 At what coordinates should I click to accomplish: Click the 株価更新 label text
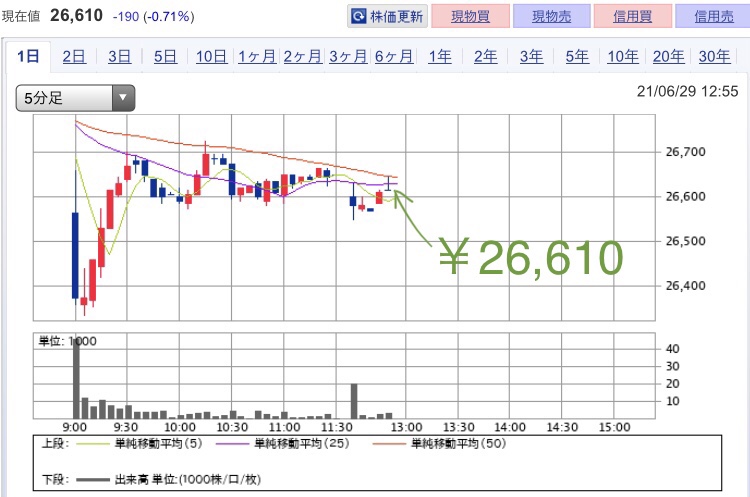tap(397, 17)
